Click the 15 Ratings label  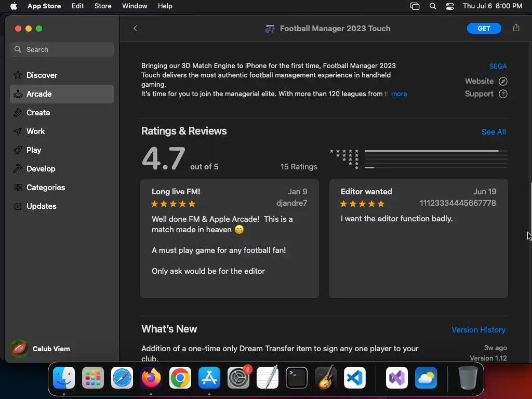[299, 167]
